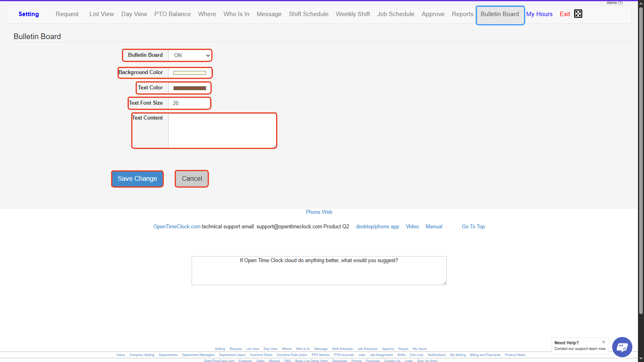Open the Setting menu item

[29, 14]
